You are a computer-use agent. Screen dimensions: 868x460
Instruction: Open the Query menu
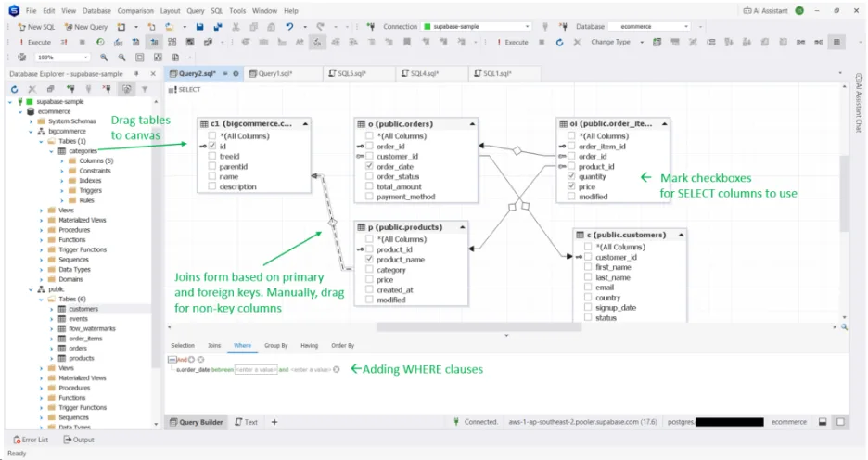(x=196, y=10)
